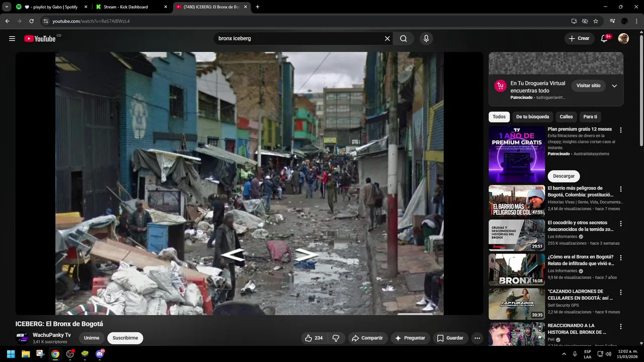Open options for 'CAZANDO LADRONES' video
644x362 pixels.
[620, 292]
